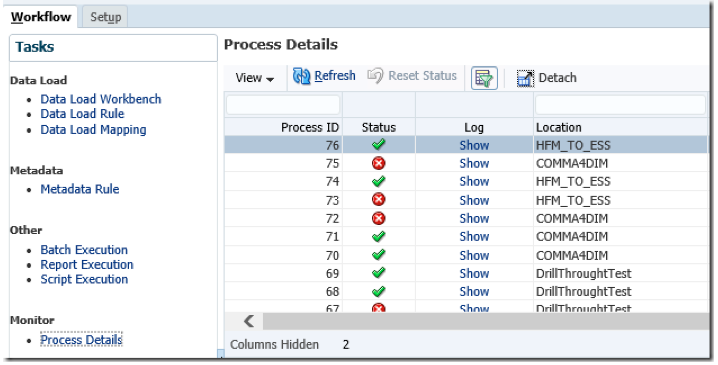Show log for process 75
This screenshot has width=718, height=365.
point(474,163)
